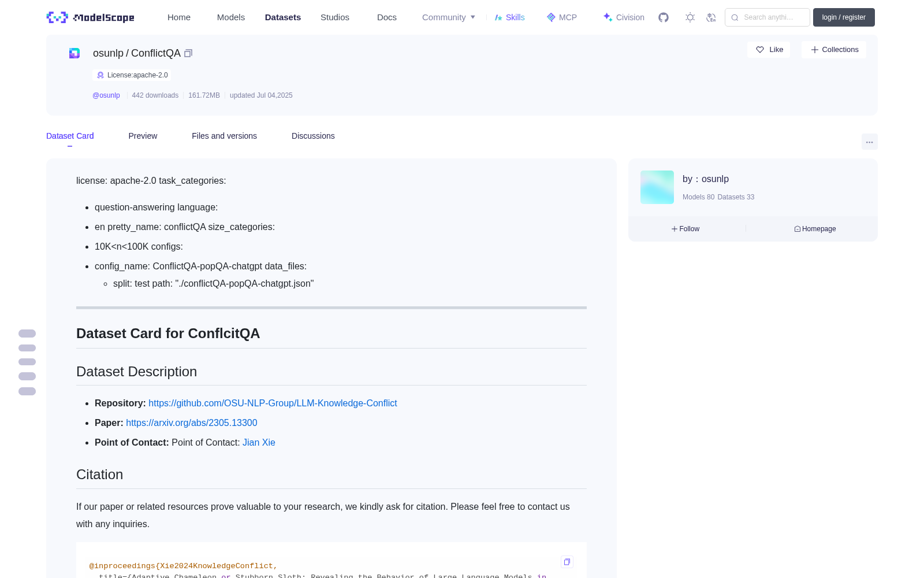Switch language with the translate icon
The image size is (924, 578).
point(711,17)
